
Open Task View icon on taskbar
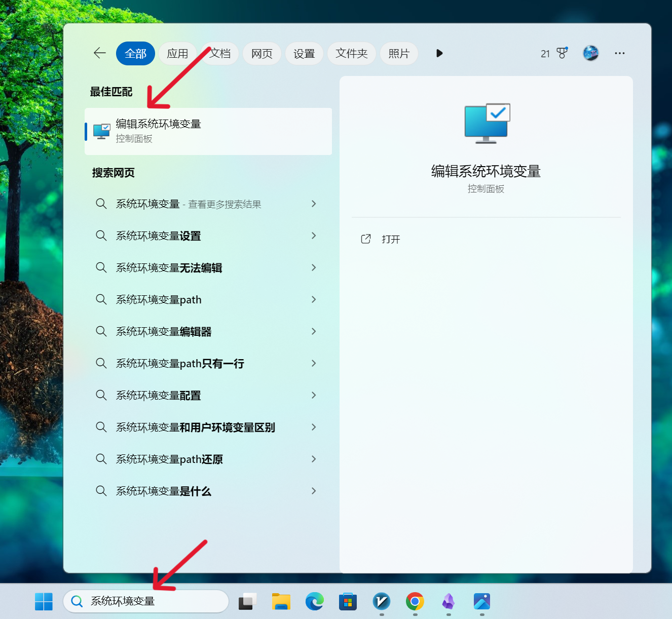(247, 601)
